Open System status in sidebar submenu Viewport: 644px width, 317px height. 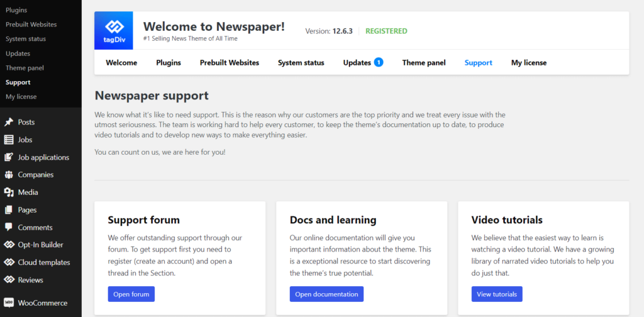point(26,38)
